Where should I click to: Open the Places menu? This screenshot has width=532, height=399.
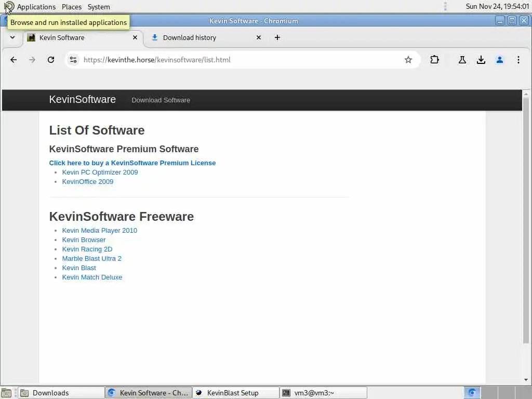pyautogui.click(x=72, y=7)
